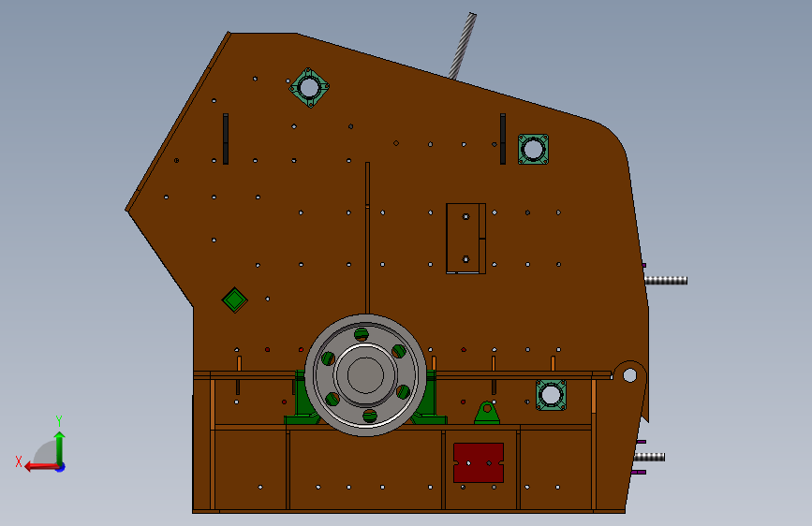Select the thin vertical bar above the pulley
The width and height of the screenshot is (812, 526).
point(368,238)
